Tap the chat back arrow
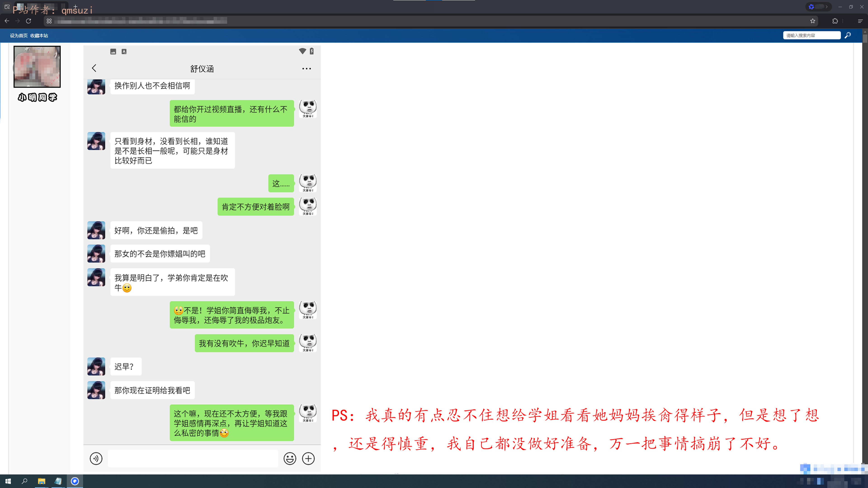This screenshot has height=488, width=868. [94, 68]
